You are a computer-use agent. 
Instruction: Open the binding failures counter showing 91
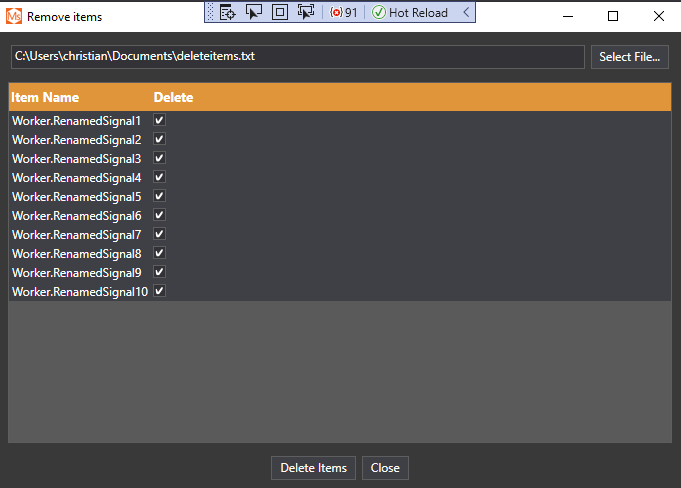coord(344,12)
